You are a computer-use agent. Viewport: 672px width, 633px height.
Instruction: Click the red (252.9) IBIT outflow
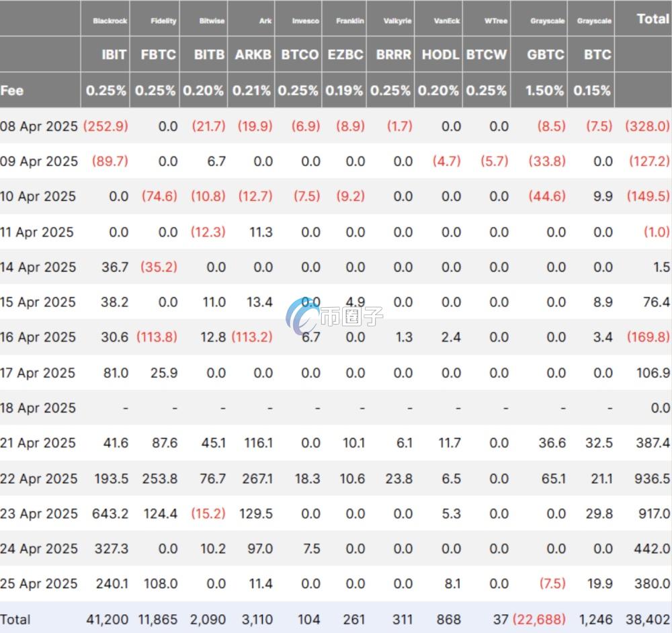point(106,126)
